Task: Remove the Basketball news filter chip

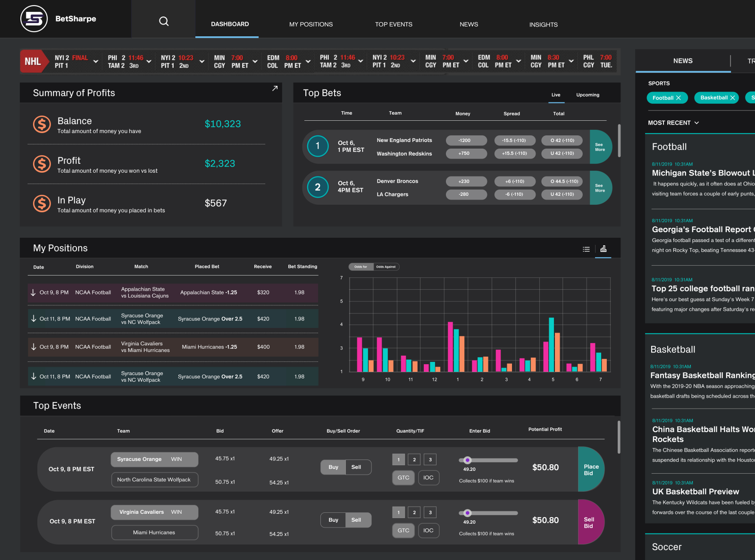Action: 733,98
